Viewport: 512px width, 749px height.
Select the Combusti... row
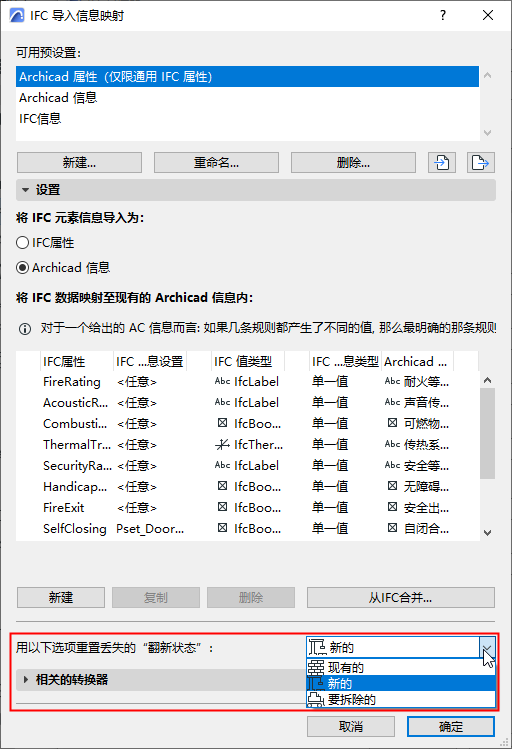(x=247, y=424)
